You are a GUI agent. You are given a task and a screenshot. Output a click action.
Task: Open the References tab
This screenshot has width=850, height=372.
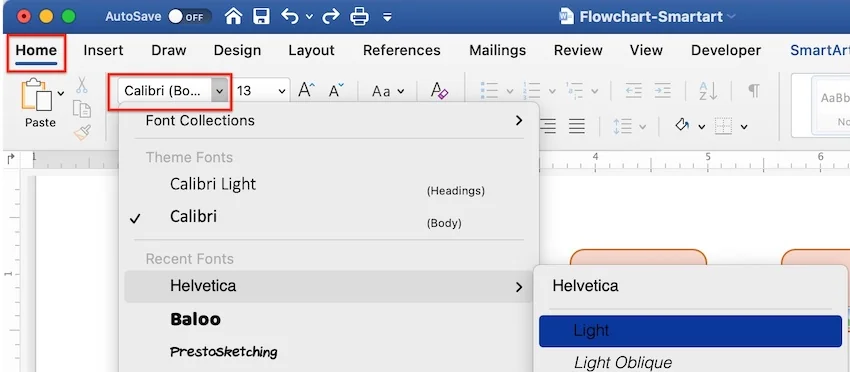click(x=402, y=50)
